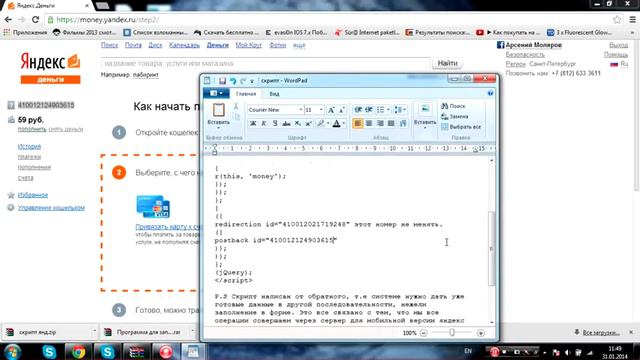
Task: Undo last action in WordPad
Action: (x=233, y=81)
